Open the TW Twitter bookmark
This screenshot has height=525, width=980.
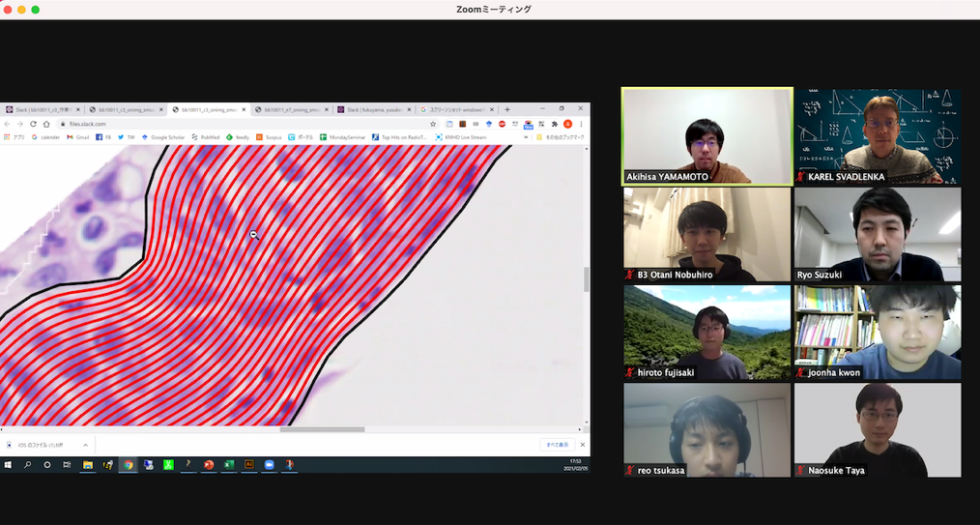[127, 137]
